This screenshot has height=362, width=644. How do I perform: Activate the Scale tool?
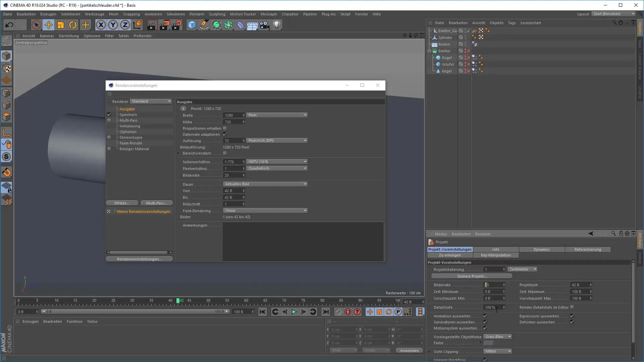pyautogui.click(x=61, y=25)
